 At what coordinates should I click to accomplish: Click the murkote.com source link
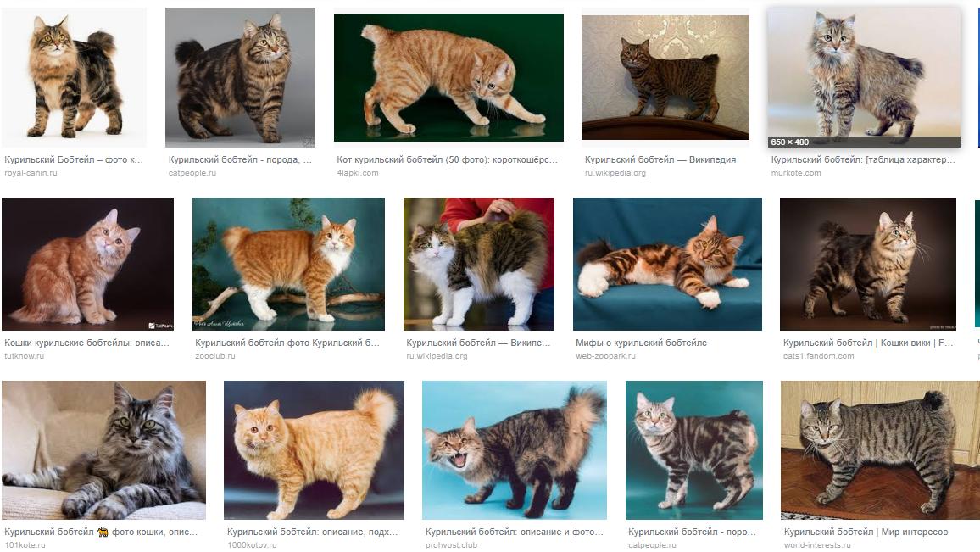tap(796, 173)
